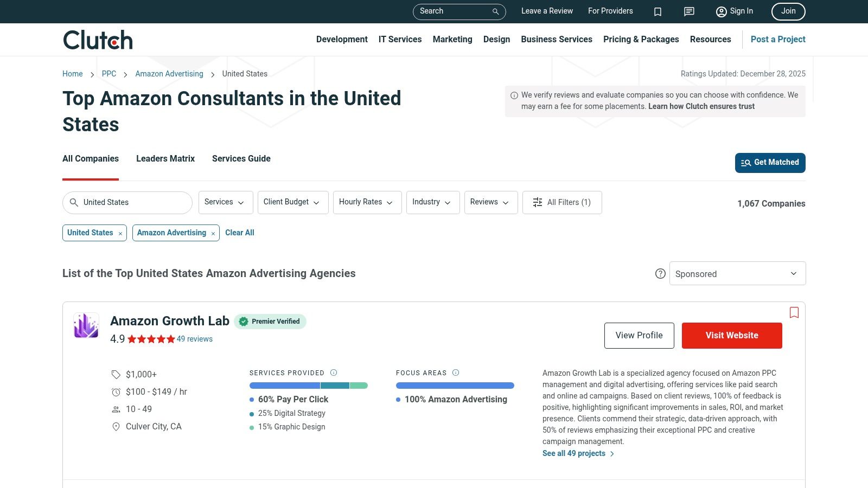
Task: Switch to All Companies tab
Action: (91, 159)
